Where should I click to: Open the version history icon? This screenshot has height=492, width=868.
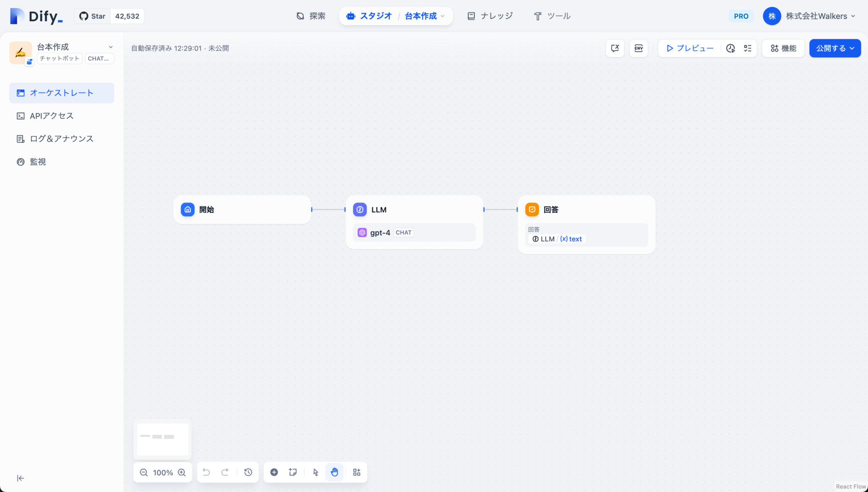click(248, 472)
